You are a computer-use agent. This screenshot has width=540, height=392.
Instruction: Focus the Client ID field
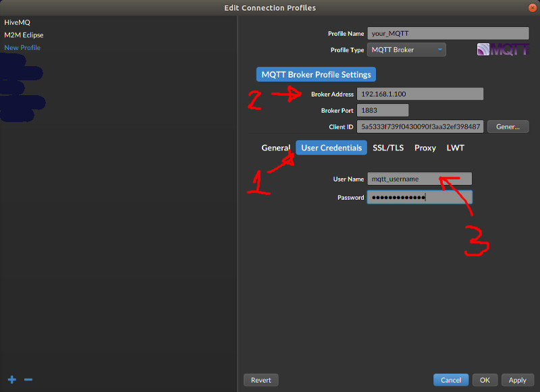(420, 127)
